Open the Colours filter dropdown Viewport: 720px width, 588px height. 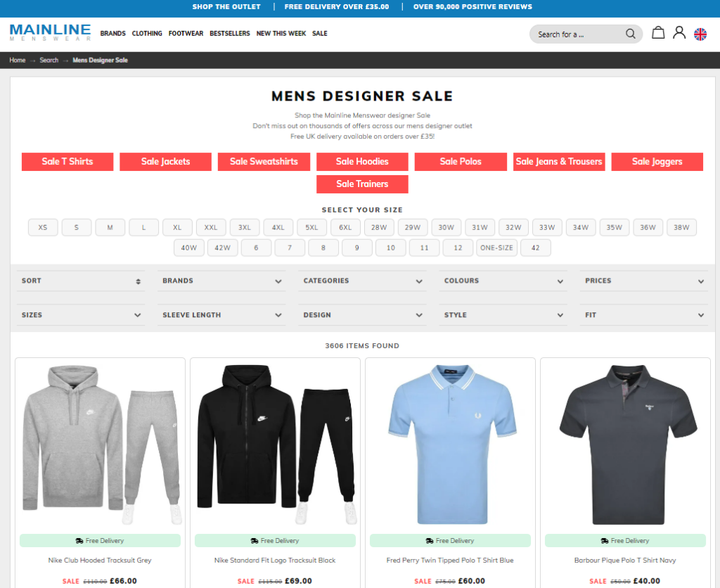click(x=503, y=281)
